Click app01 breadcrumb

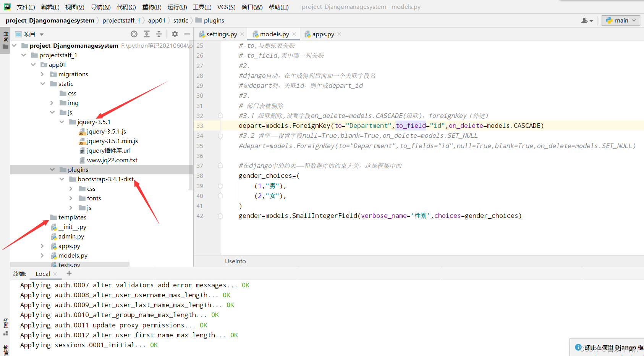pos(157,21)
